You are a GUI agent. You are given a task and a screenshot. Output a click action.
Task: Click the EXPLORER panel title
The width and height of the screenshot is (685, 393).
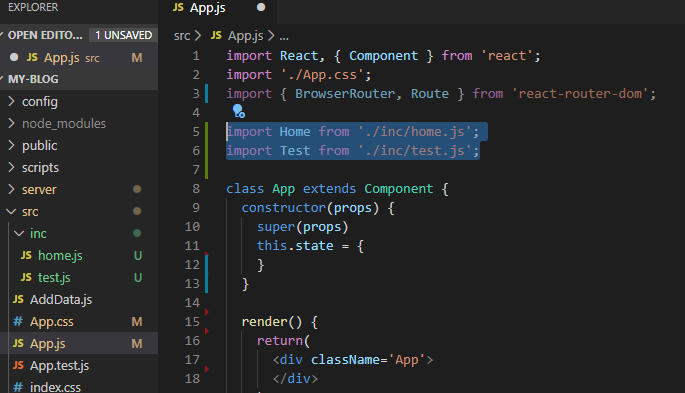pyautogui.click(x=33, y=7)
